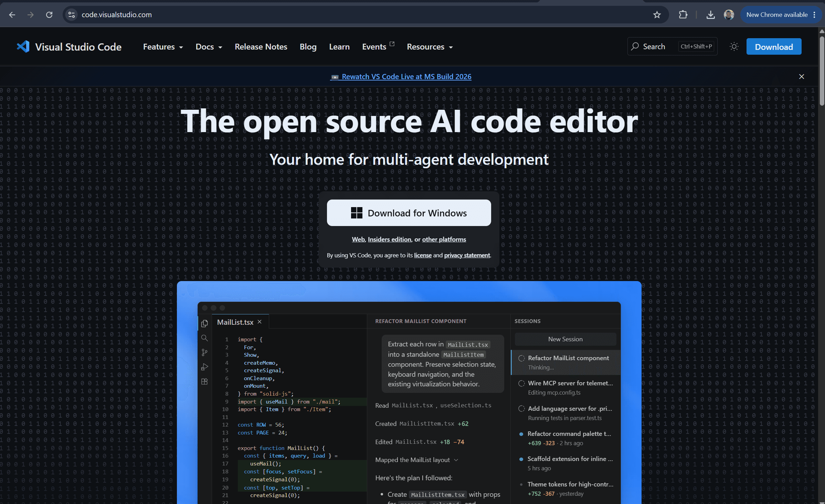Open the privacy statement link
Viewport: 825px width, 504px height.
click(467, 255)
